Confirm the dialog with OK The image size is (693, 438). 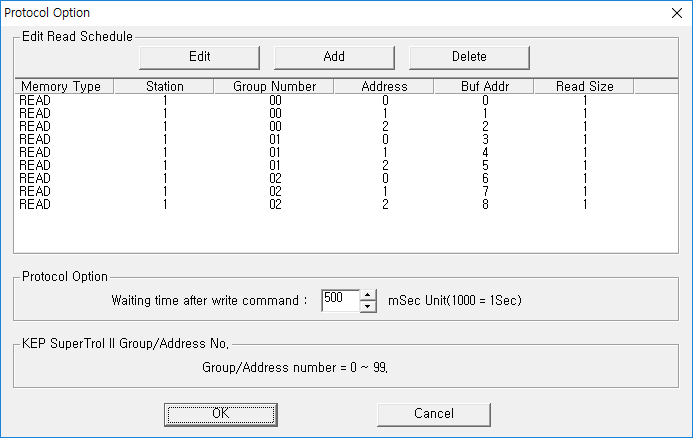click(x=220, y=413)
